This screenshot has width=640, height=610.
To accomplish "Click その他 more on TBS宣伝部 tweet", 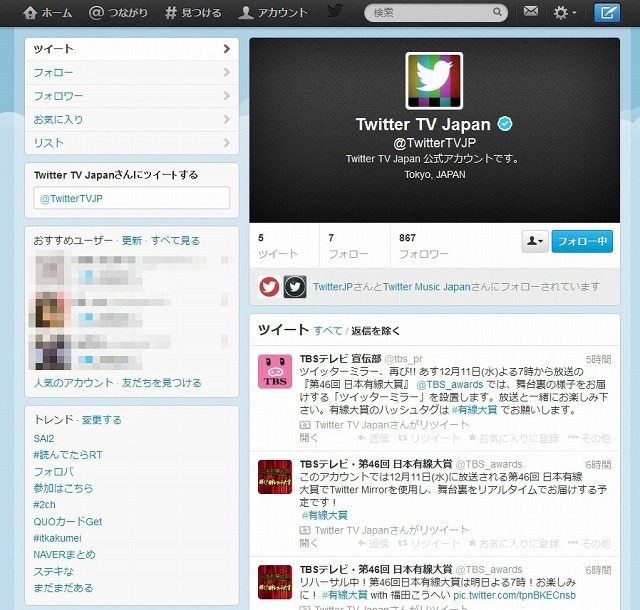I will pos(589,439).
